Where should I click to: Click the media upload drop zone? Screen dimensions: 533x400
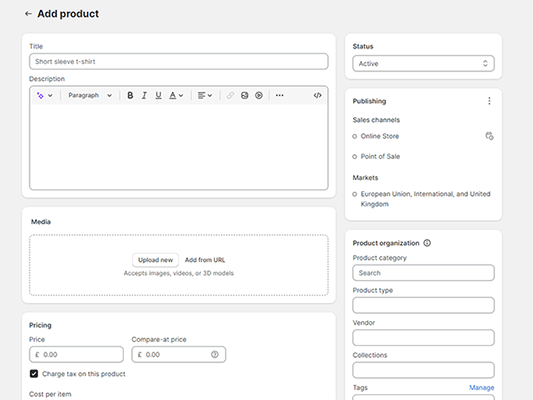(x=179, y=265)
